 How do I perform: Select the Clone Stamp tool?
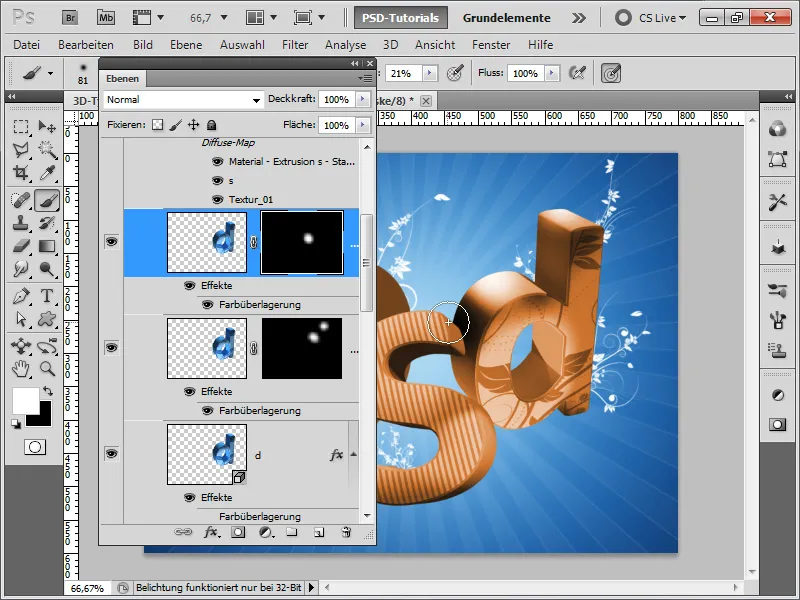[20, 223]
